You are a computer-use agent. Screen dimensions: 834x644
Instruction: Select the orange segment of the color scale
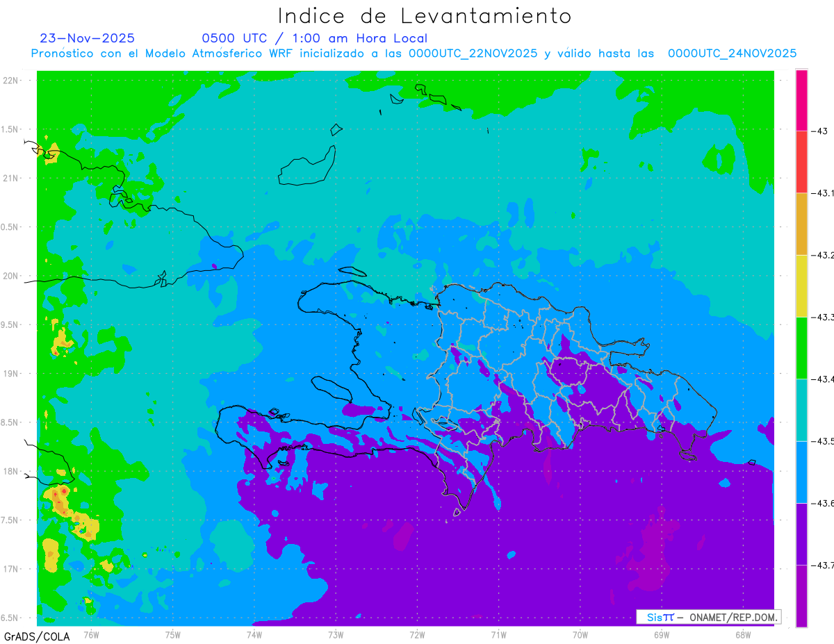tap(801, 224)
